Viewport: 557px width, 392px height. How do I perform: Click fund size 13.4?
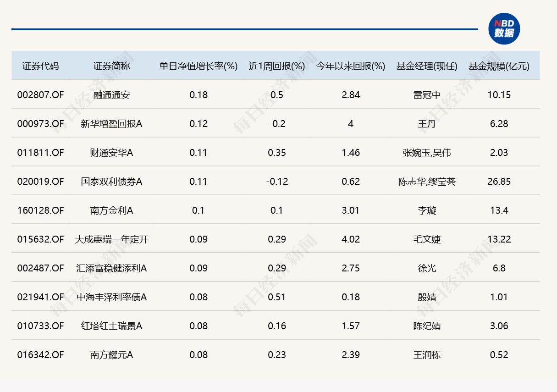(499, 210)
